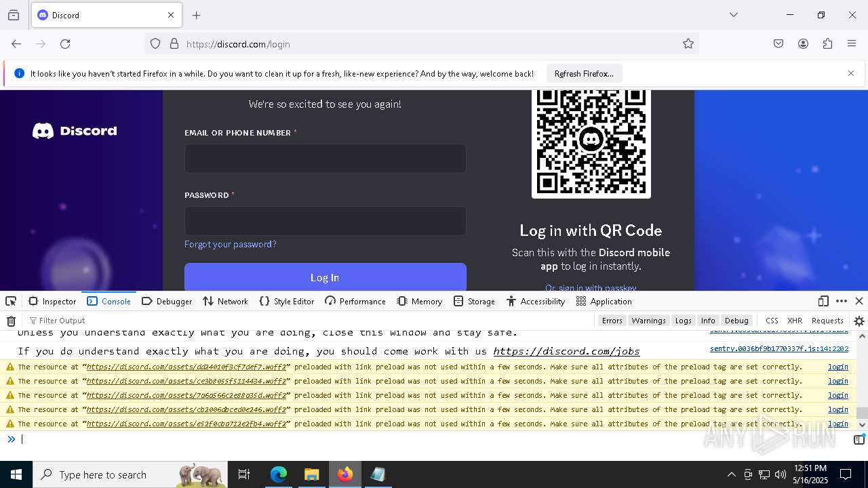Switch console to multi-line editor mode
The image size is (868, 488).
coord(859,439)
